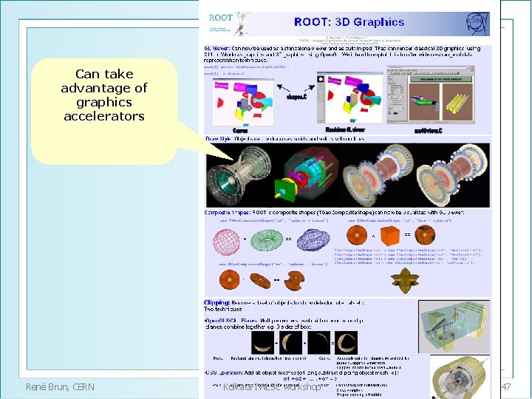The width and height of the screenshot is (532, 399).
Task: Open the yellow cylindrical detector cutaway image
Action: (x=460, y=377)
